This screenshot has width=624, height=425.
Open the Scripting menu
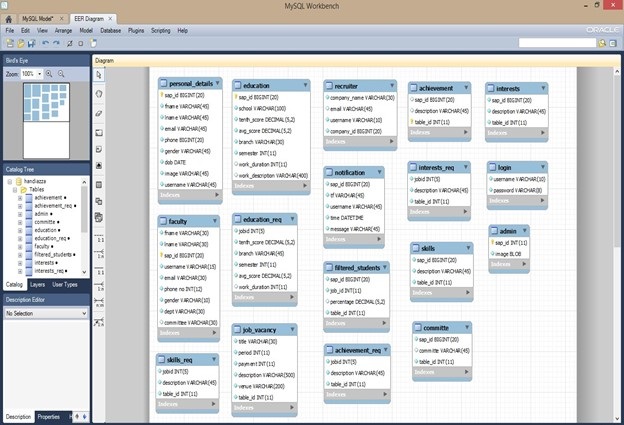[160, 31]
